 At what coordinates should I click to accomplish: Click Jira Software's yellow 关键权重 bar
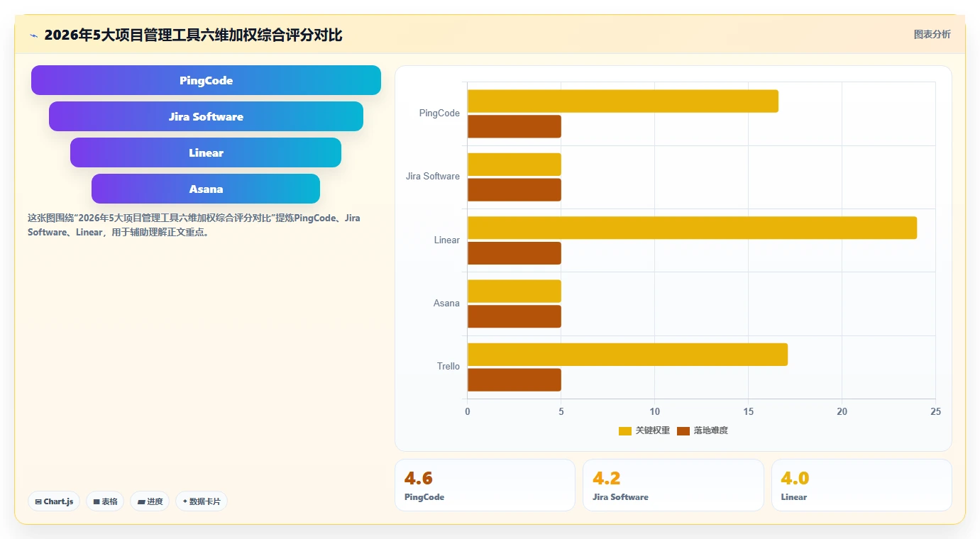pos(514,165)
